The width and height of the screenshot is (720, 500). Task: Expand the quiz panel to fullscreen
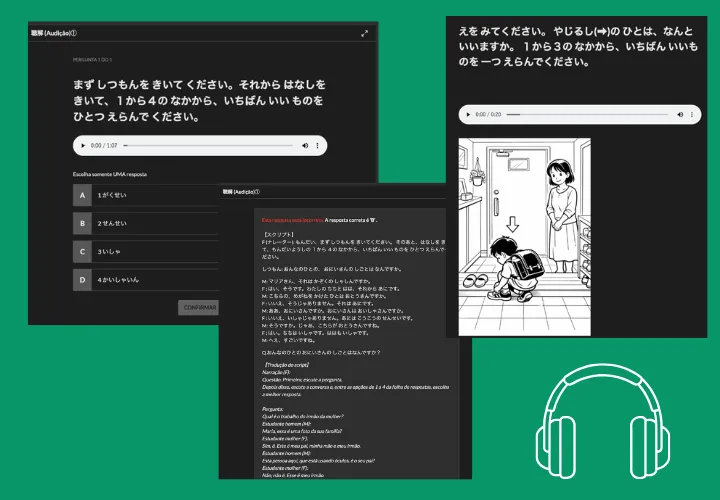pos(365,33)
